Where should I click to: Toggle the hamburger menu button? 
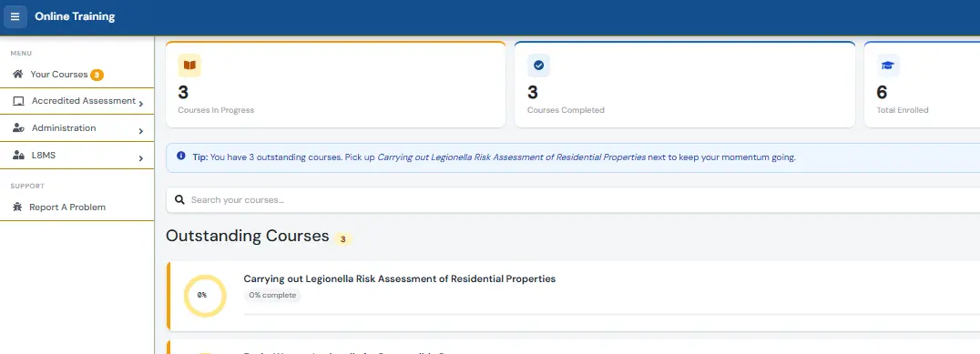pos(15,17)
